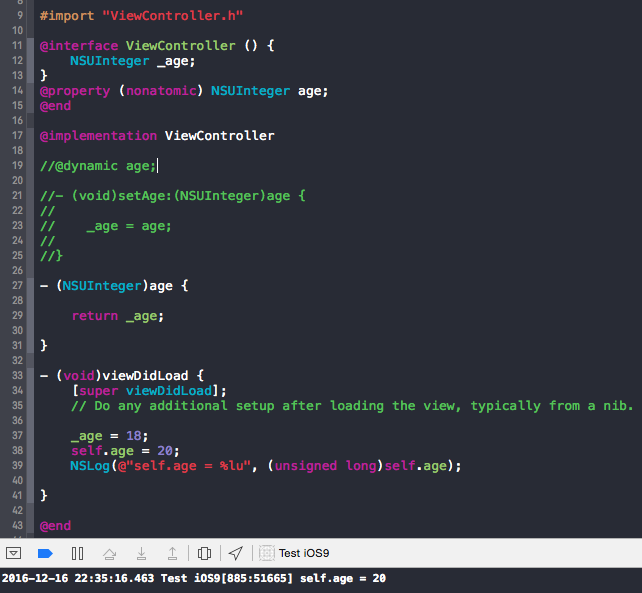Click the Step Over debug button
Image resolution: width=642 pixels, height=593 pixels.
tap(110, 553)
